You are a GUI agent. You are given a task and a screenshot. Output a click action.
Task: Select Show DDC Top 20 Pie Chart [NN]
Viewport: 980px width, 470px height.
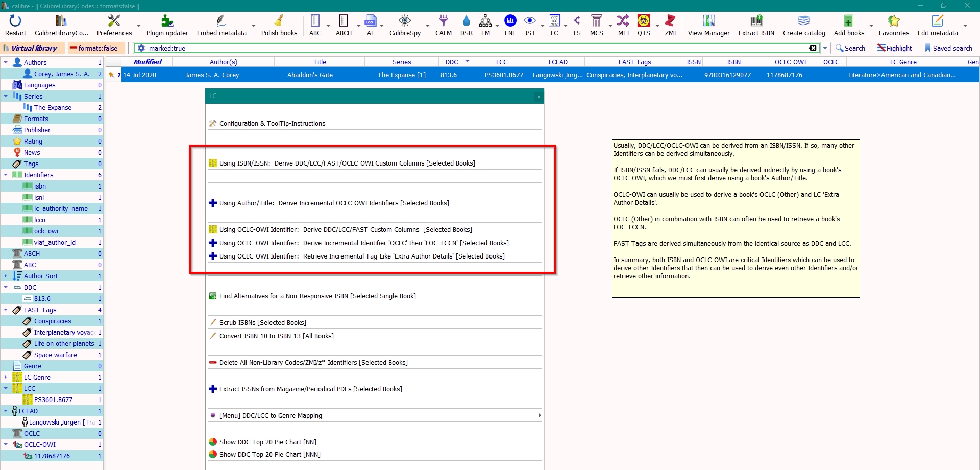point(375,442)
